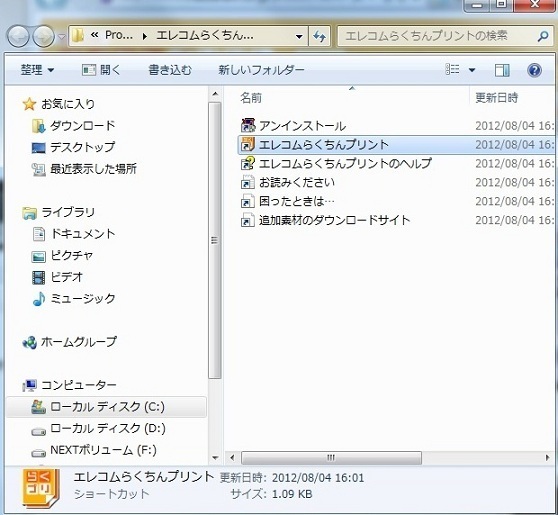The height and width of the screenshot is (515, 558).
Task: Open デスクトップ in favorites
Action: [x=83, y=147]
